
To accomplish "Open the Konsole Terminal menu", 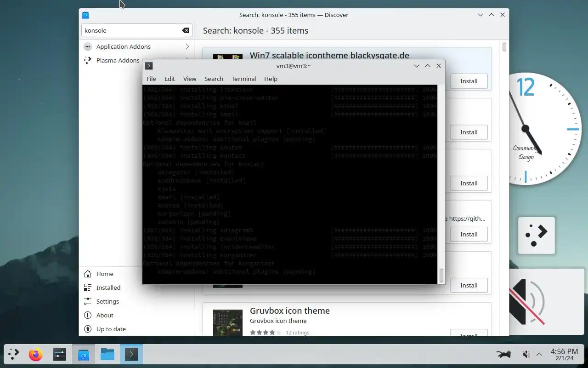I will tap(243, 79).
